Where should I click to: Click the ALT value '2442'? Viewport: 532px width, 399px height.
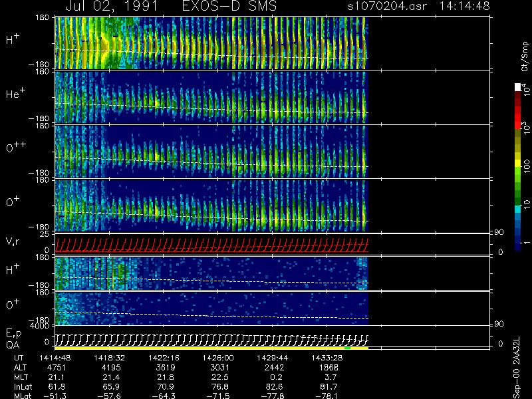(x=274, y=368)
